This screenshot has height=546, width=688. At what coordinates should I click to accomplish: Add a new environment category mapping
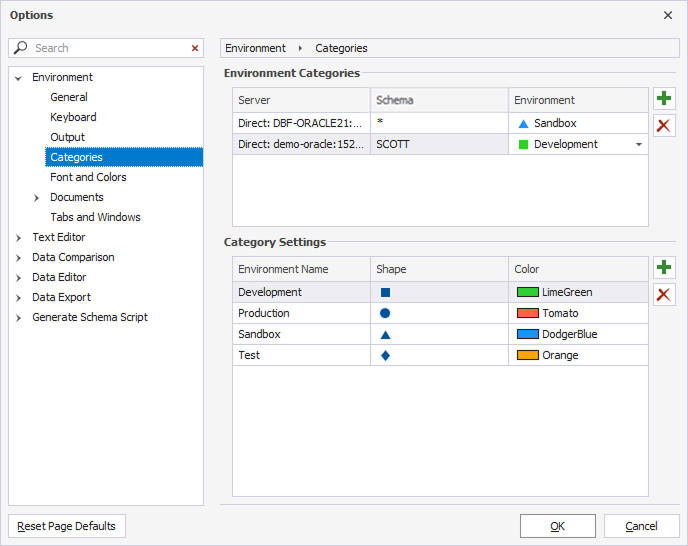click(x=664, y=98)
